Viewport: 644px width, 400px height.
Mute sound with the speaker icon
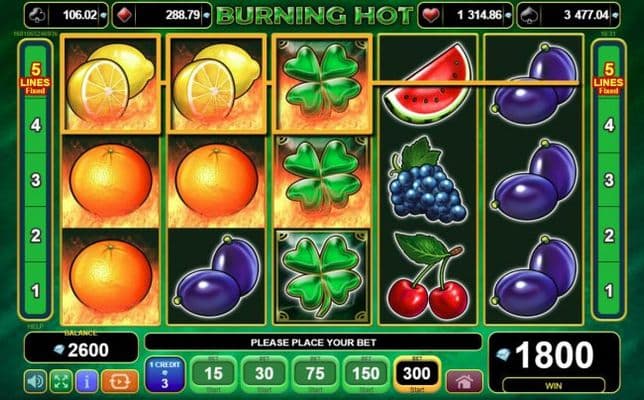tap(35, 381)
